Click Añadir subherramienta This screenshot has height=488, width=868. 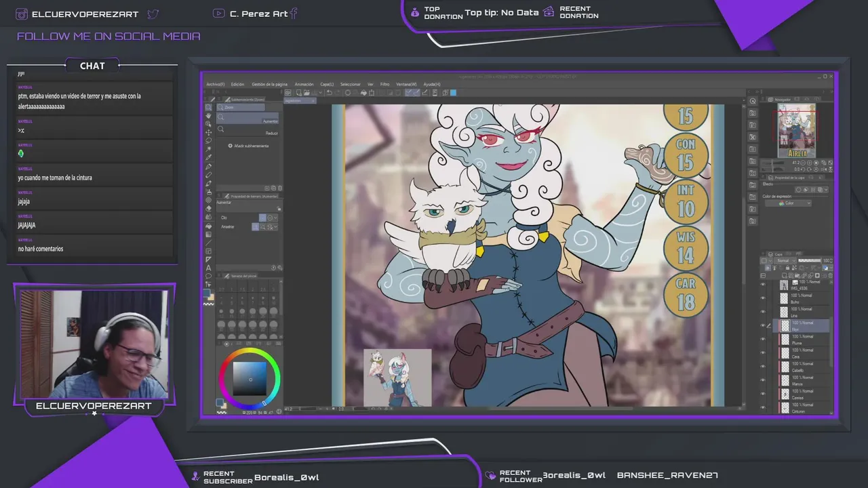coord(248,146)
